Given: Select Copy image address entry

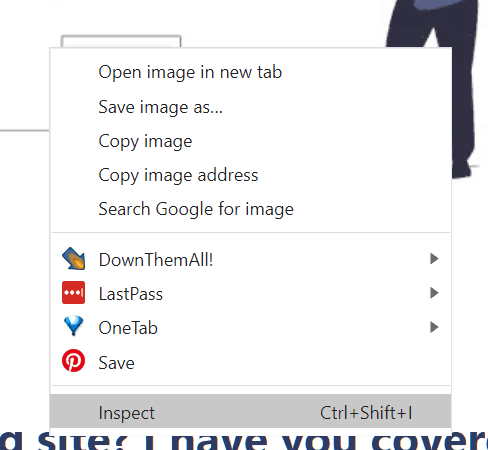Looking at the screenshot, I should point(178,176).
